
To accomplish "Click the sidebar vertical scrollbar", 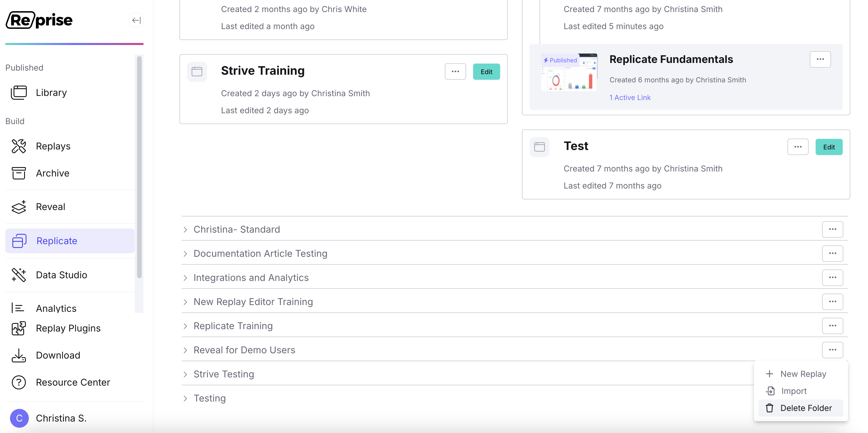I will pyautogui.click(x=139, y=167).
